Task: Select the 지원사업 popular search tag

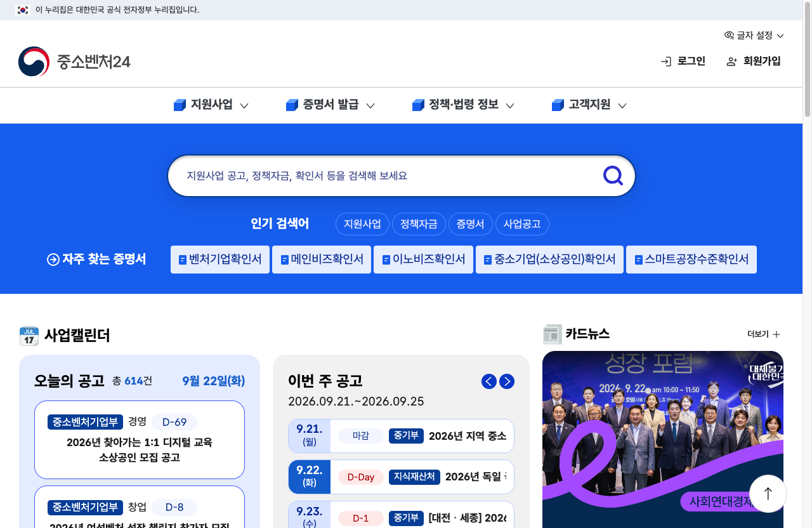Action: (362, 224)
